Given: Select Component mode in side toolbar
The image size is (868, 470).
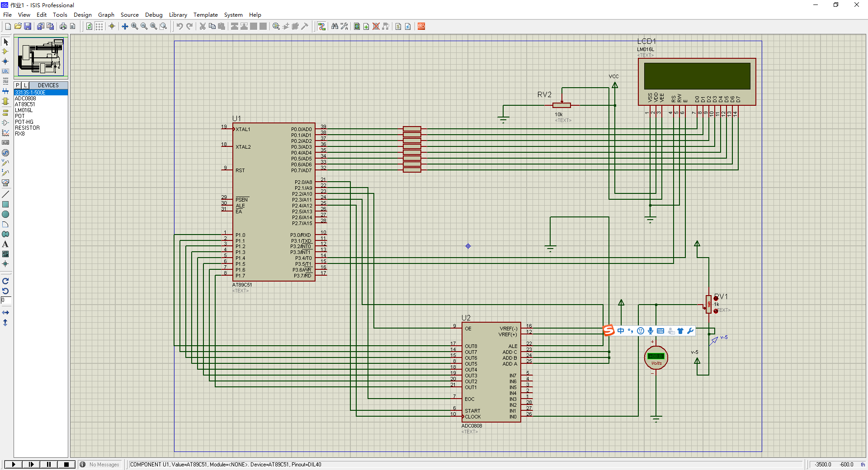Looking at the screenshot, I should pos(5,52).
